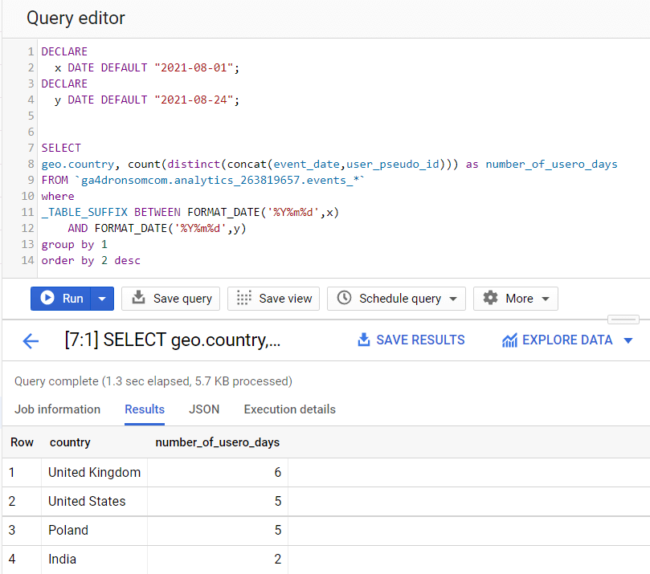650x574 pixels.
Task: Click the Save query button
Action: [170, 298]
